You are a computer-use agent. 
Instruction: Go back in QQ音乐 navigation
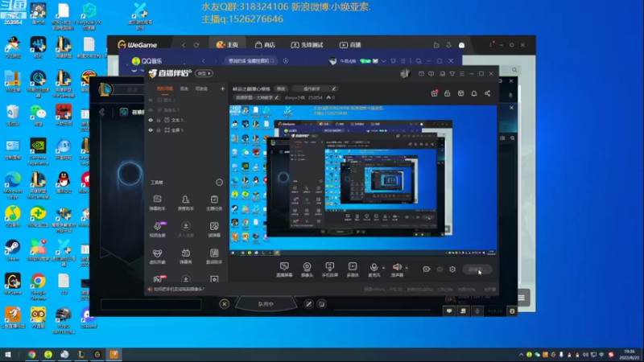204,61
